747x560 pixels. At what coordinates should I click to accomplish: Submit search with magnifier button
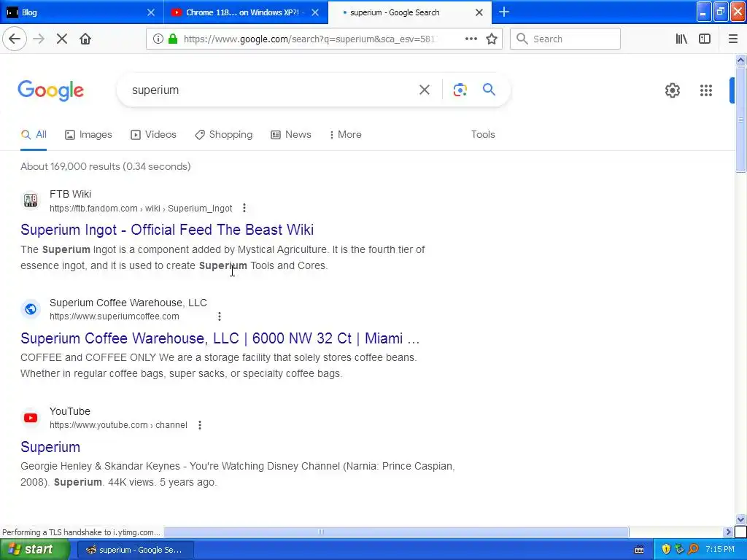point(489,90)
